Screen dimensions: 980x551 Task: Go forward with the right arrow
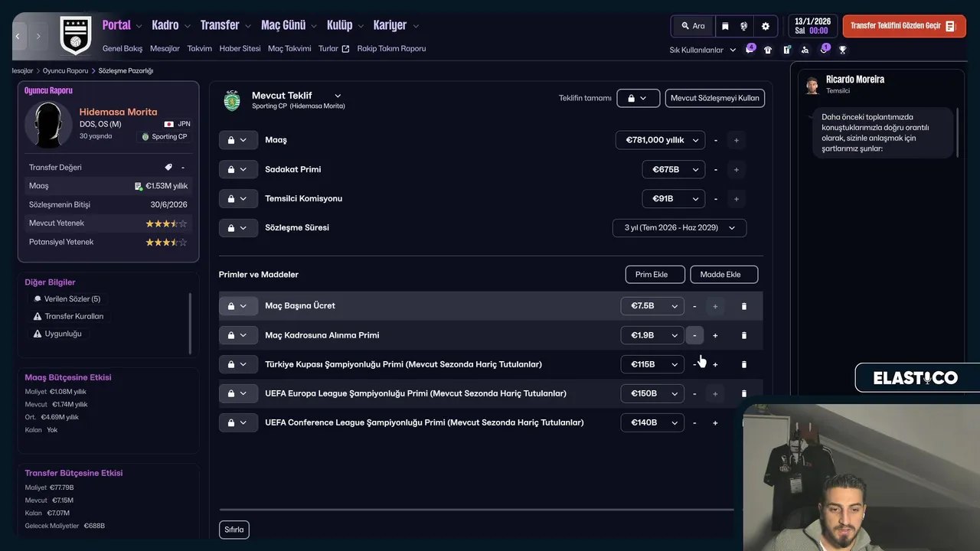(x=38, y=36)
